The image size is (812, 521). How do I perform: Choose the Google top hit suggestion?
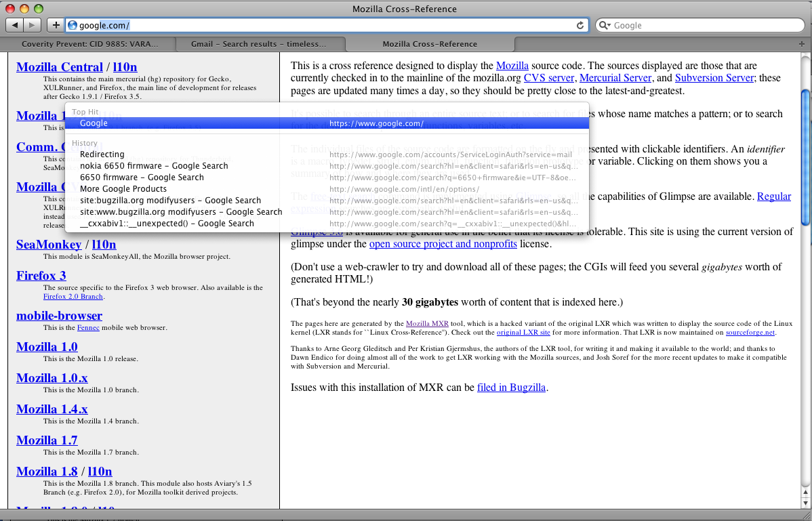point(327,123)
